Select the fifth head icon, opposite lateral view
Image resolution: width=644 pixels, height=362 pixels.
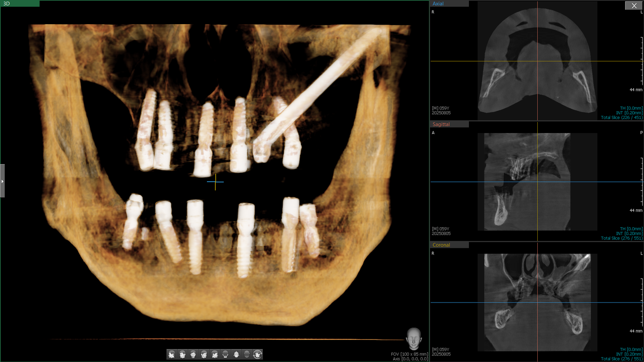pos(215,354)
